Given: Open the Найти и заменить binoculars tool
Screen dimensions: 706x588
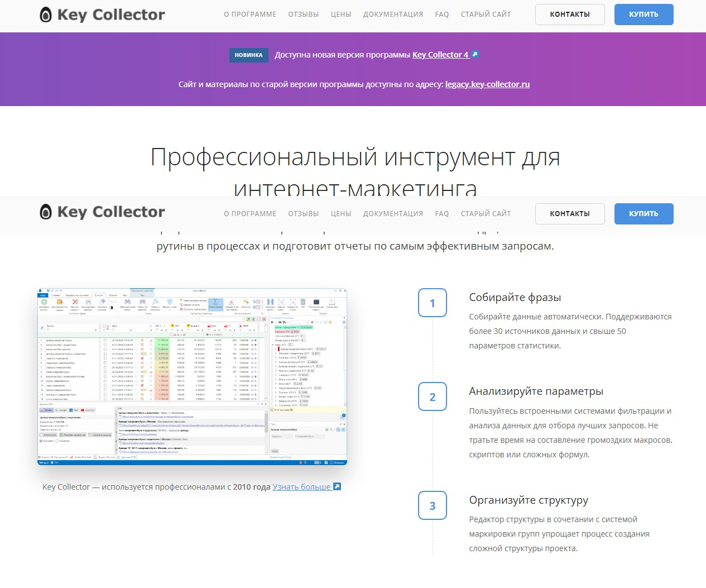Looking at the screenshot, I should click(x=155, y=302).
